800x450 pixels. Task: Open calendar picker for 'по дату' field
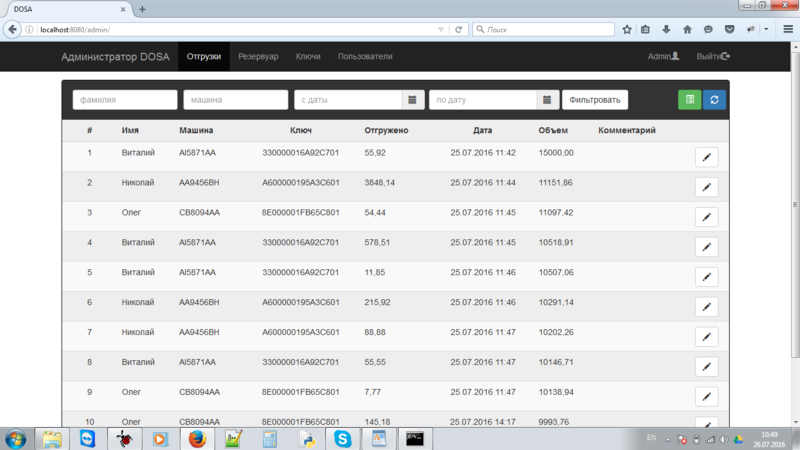[547, 100]
